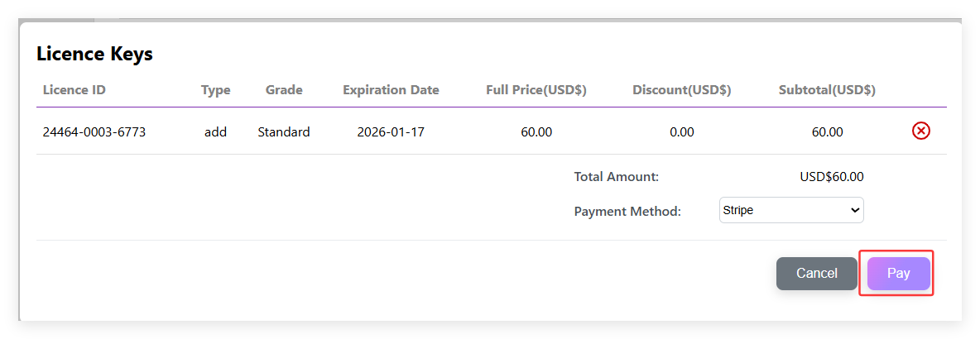This screenshot has height=339, width=980.
Task: Click the Subtotal(USD$) column header
Action: click(x=827, y=90)
